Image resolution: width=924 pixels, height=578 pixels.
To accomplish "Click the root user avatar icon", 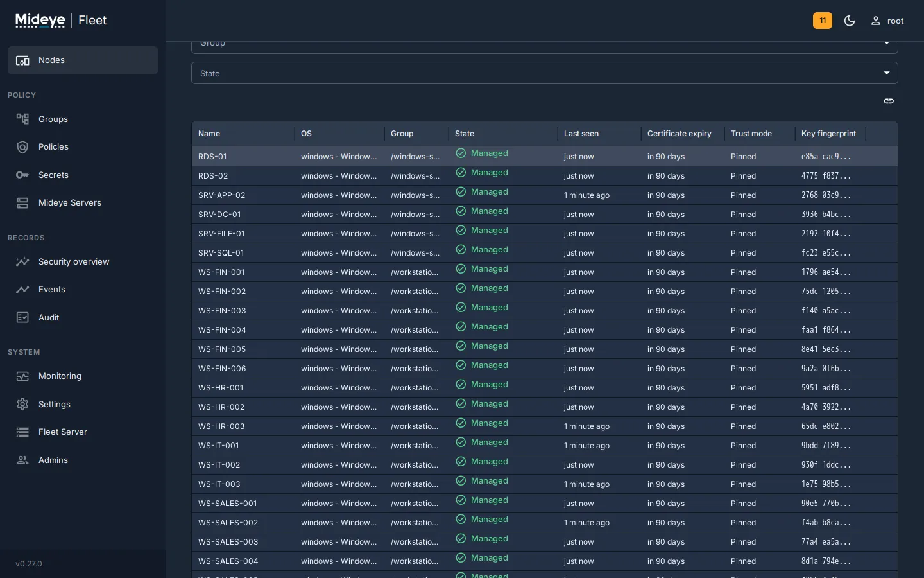I will coord(875,21).
